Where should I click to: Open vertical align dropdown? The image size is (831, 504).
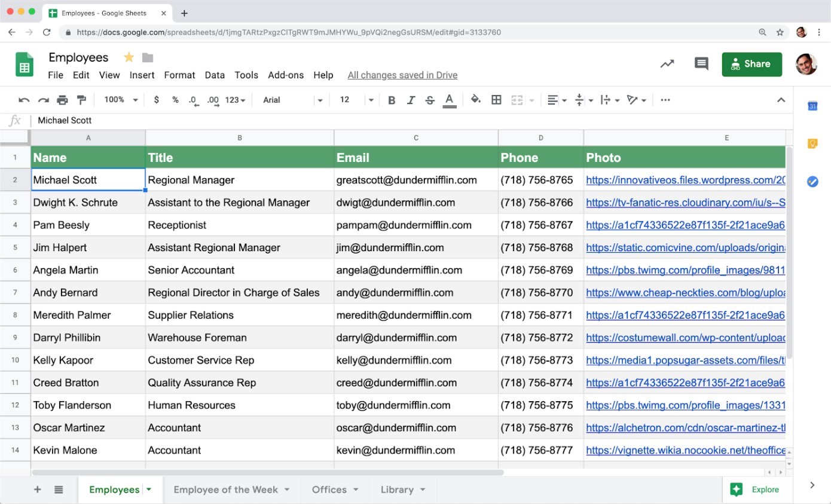click(583, 100)
